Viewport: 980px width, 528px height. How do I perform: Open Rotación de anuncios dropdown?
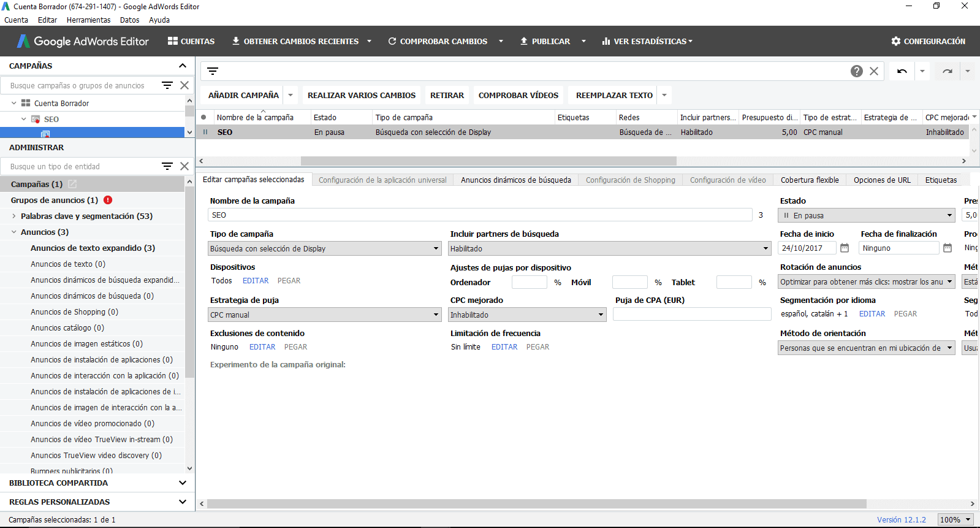(867, 281)
